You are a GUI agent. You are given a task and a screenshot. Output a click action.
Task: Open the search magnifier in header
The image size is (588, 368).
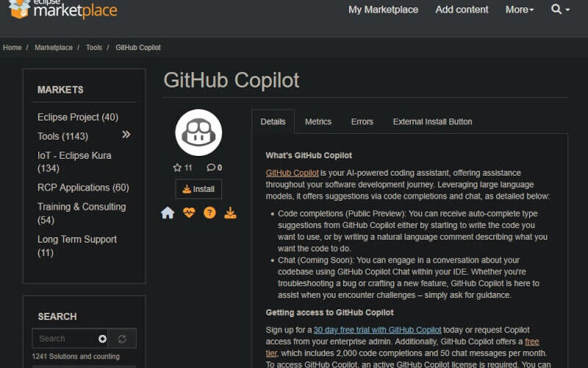coord(560,10)
